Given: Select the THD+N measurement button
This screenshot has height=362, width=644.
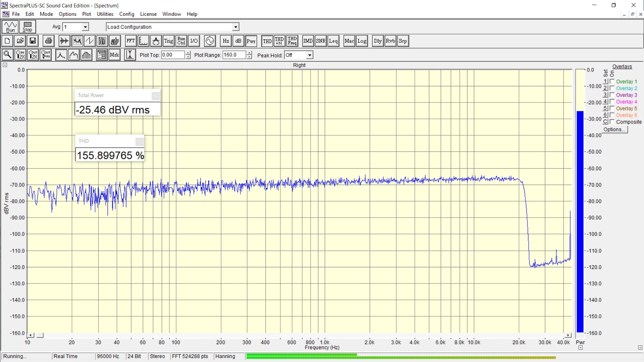Looking at the screenshot, I should pyautogui.click(x=279, y=41).
